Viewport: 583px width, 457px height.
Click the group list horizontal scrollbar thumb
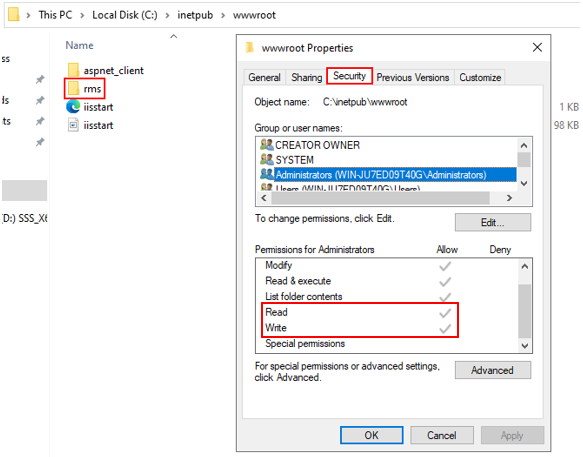[380, 198]
